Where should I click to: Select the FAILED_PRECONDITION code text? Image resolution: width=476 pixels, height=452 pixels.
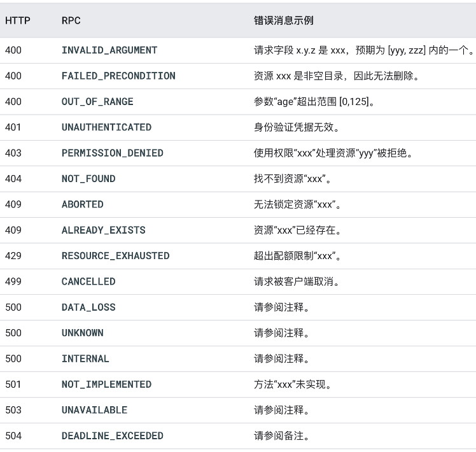pos(118,76)
